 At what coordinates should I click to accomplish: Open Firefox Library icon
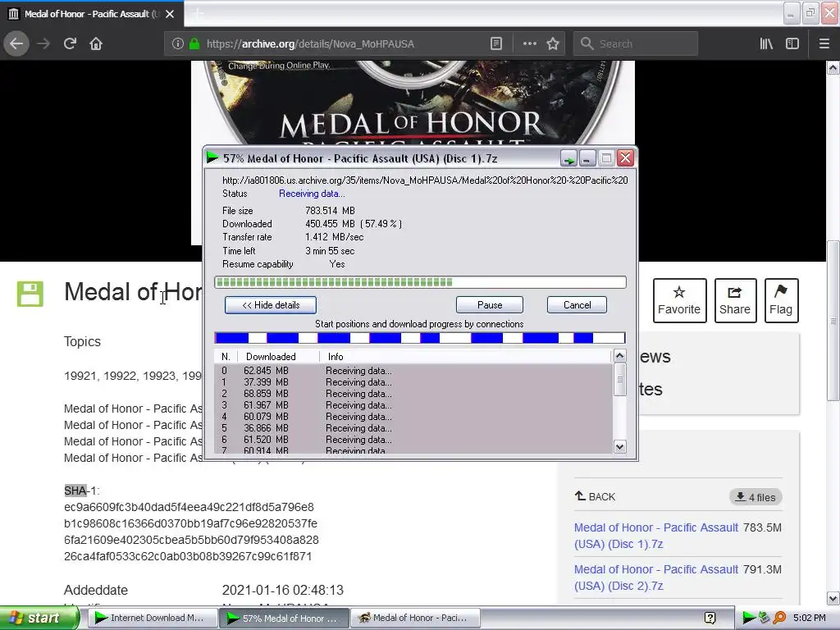(x=766, y=43)
